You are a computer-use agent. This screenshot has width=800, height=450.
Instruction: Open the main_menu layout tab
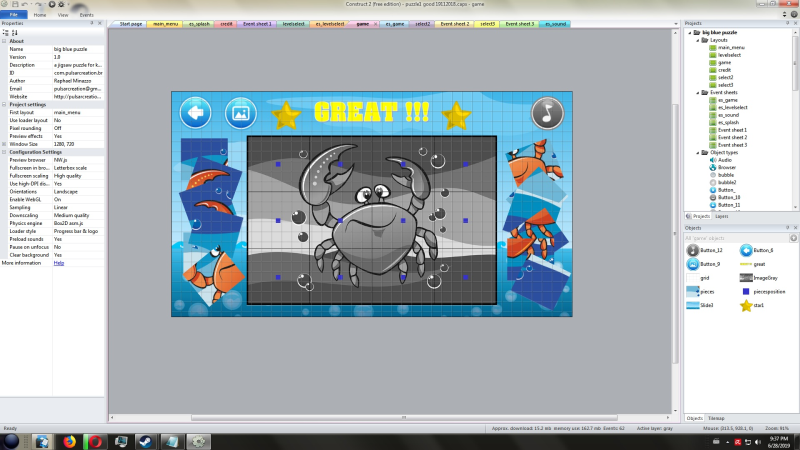[165, 24]
